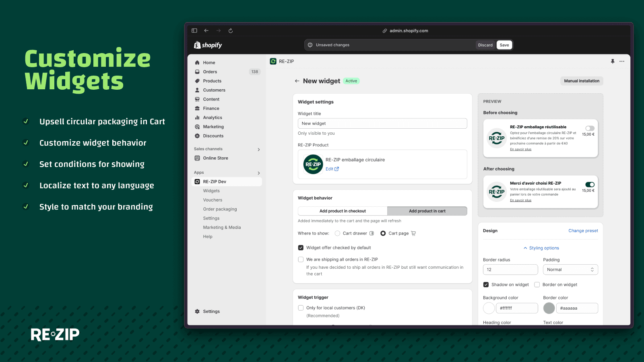Click the Shopify logo in top bar

(207, 45)
